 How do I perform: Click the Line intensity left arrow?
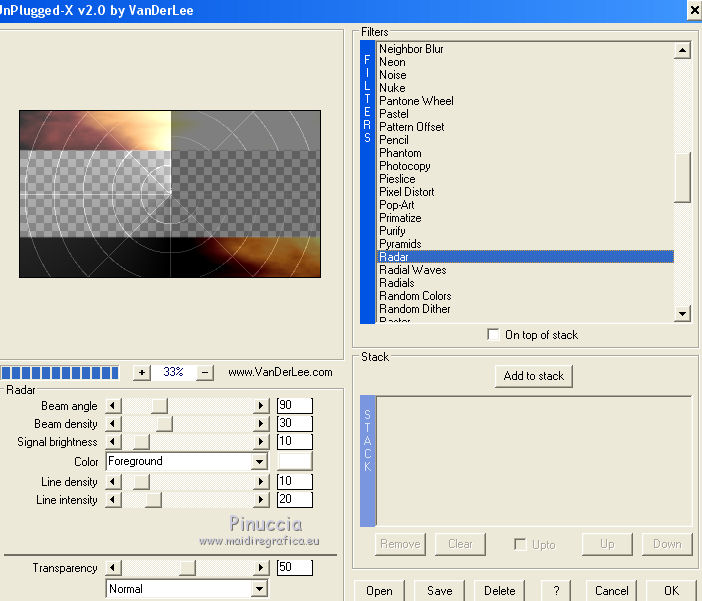pos(113,499)
